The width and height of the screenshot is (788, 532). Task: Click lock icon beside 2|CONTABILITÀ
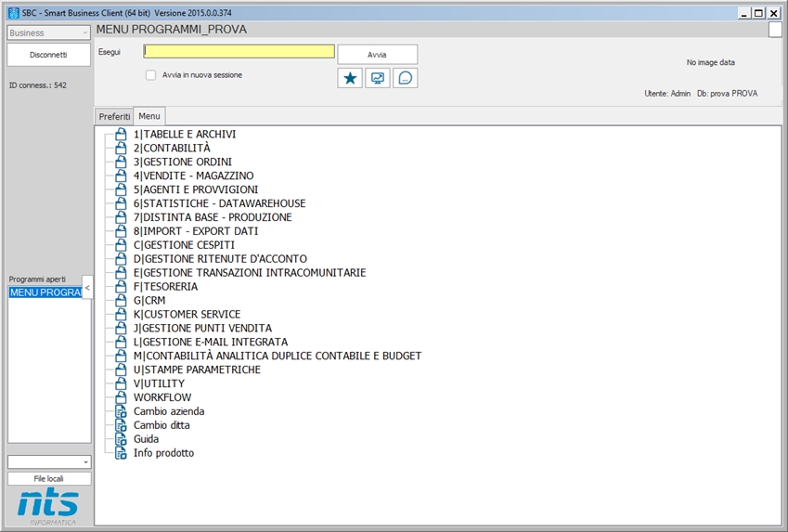[x=121, y=148]
